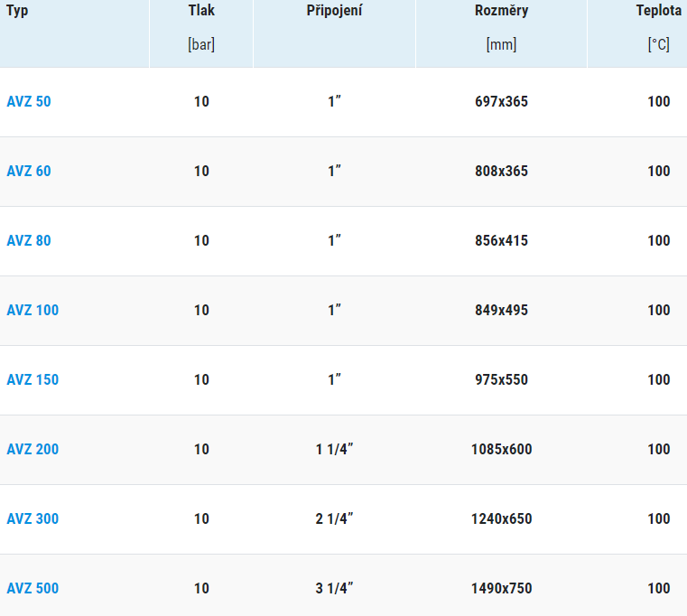
Task: Select the dimensions cell 975x550
Action: [501, 379]
